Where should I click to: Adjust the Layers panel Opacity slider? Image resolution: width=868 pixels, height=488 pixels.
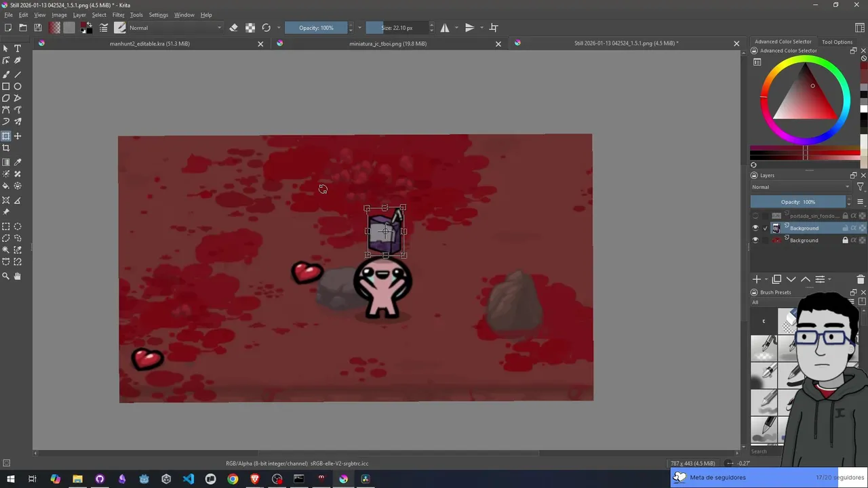(798, 202)
